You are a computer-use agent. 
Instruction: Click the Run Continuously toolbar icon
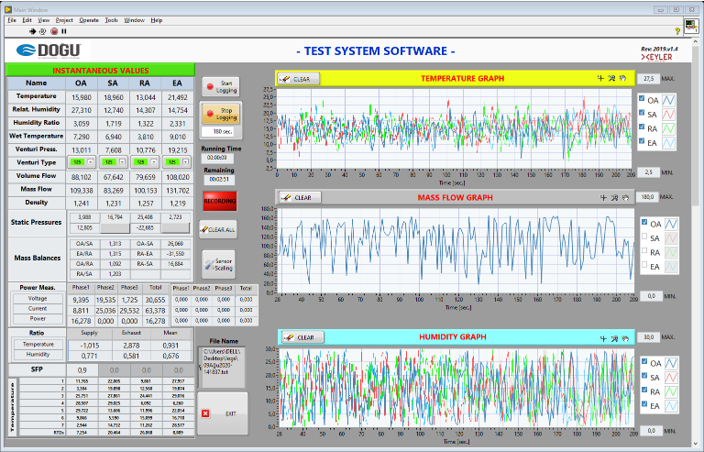(43, 31)
